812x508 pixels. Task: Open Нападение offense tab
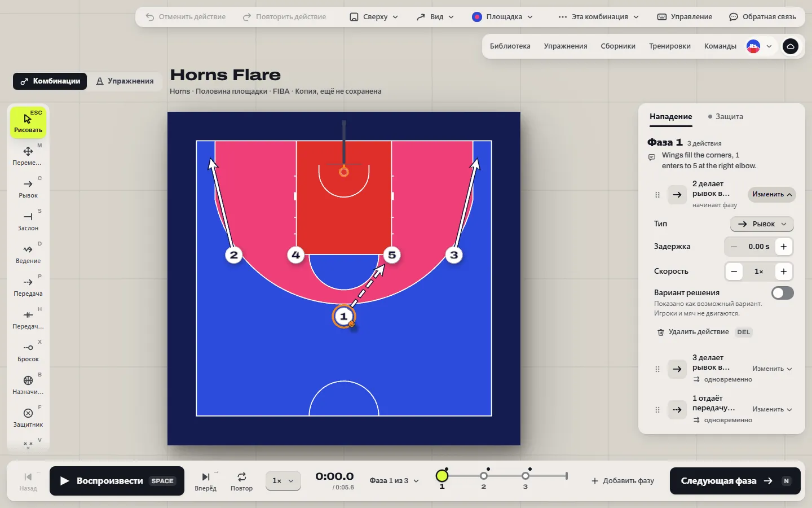click(x=670, y=116)
